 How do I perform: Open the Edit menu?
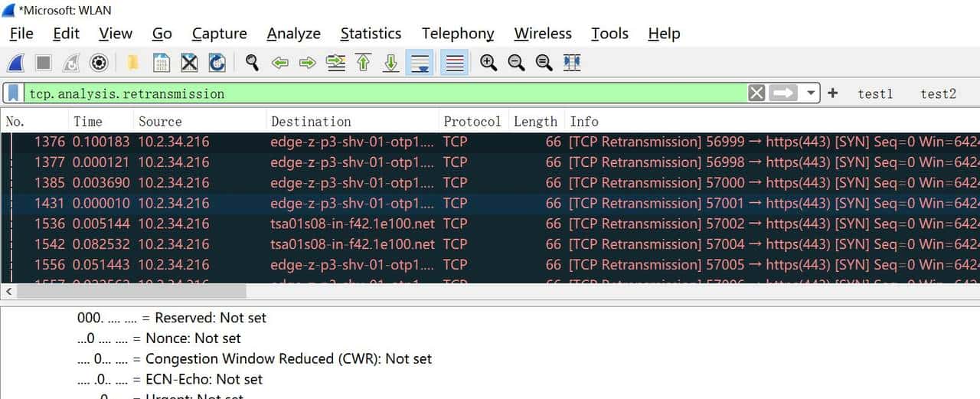(x=66, y=34)
